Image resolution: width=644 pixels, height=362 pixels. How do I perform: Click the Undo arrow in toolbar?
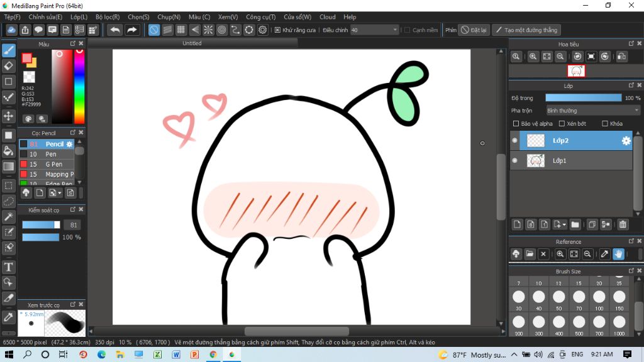[115, 30]
